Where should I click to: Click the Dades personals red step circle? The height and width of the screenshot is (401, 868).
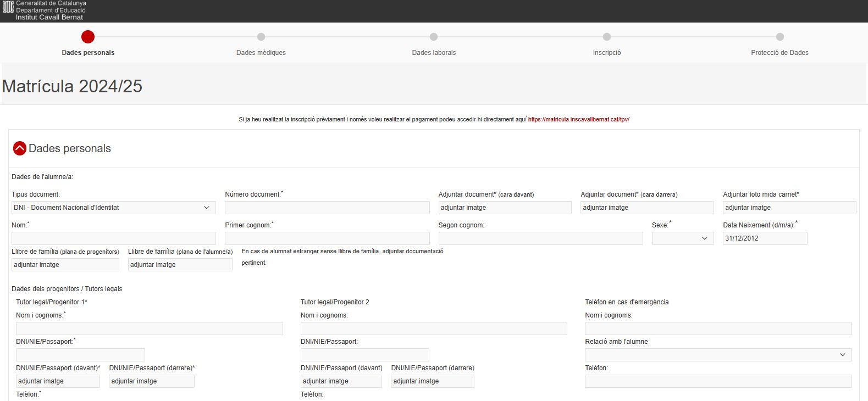[88, 37]
